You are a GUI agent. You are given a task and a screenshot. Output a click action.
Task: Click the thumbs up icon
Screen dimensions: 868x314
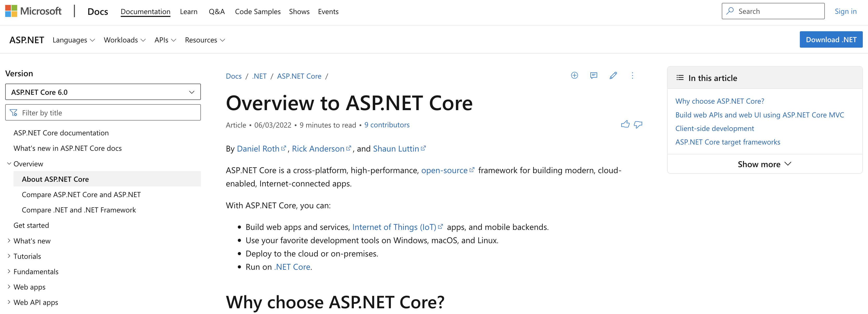(x=625, y=124)
